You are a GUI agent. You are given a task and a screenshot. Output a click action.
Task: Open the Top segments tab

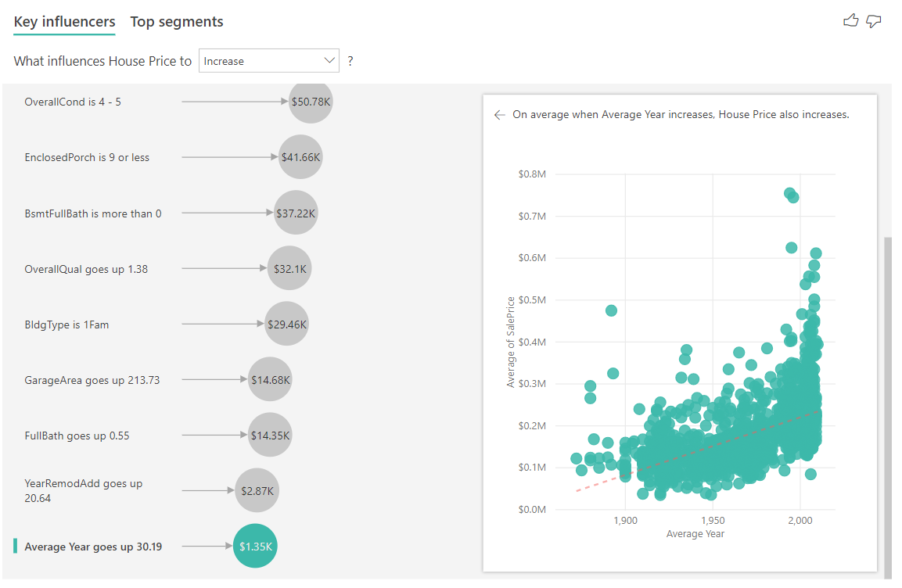(x=177, y=22)
